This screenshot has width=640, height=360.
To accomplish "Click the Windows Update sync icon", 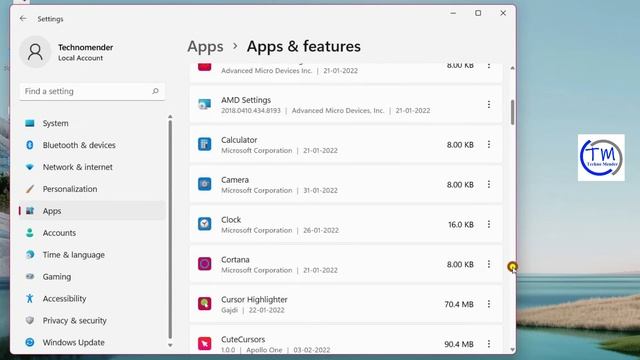I will pos(30,342).
